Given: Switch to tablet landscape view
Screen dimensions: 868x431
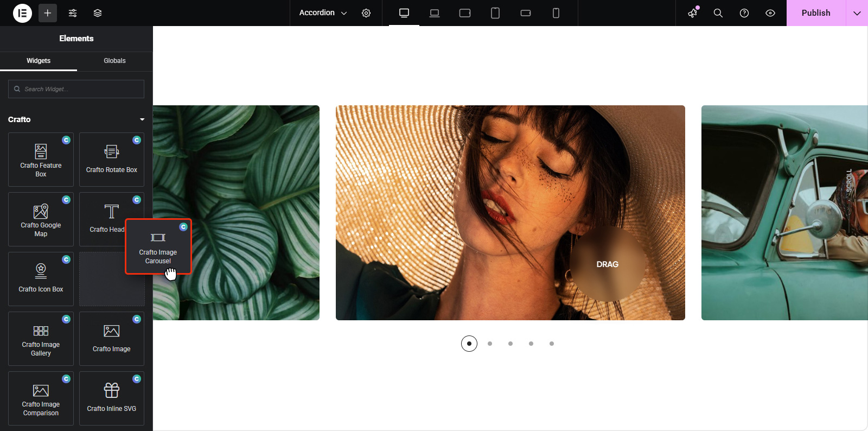Looking at the screenshot, I should coord(465,13).
